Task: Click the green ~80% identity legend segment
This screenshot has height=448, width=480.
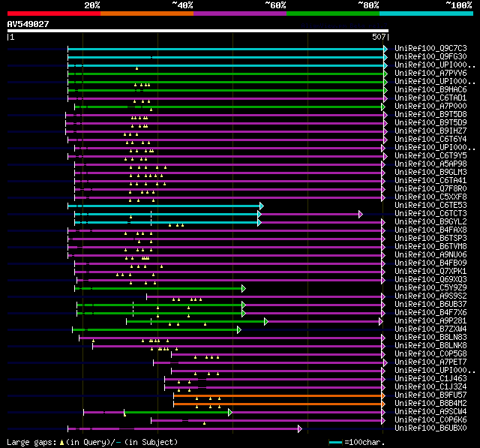Action: click(333, 14)
